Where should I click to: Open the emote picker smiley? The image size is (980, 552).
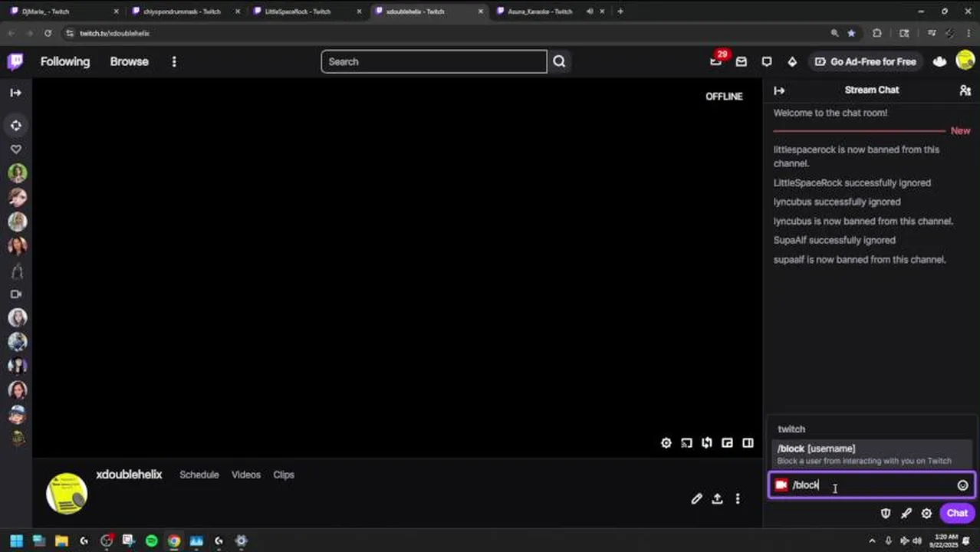(962, 485)
